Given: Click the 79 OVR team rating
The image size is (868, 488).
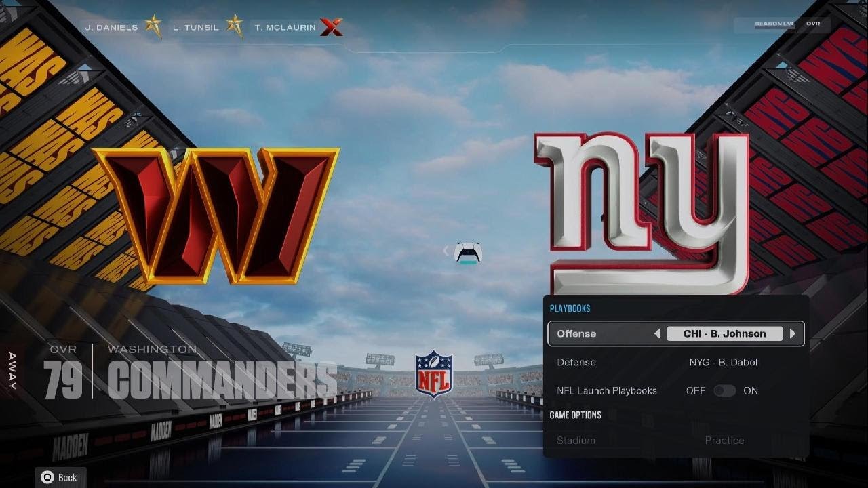Looking at the screenshot, I should [63, 381].
